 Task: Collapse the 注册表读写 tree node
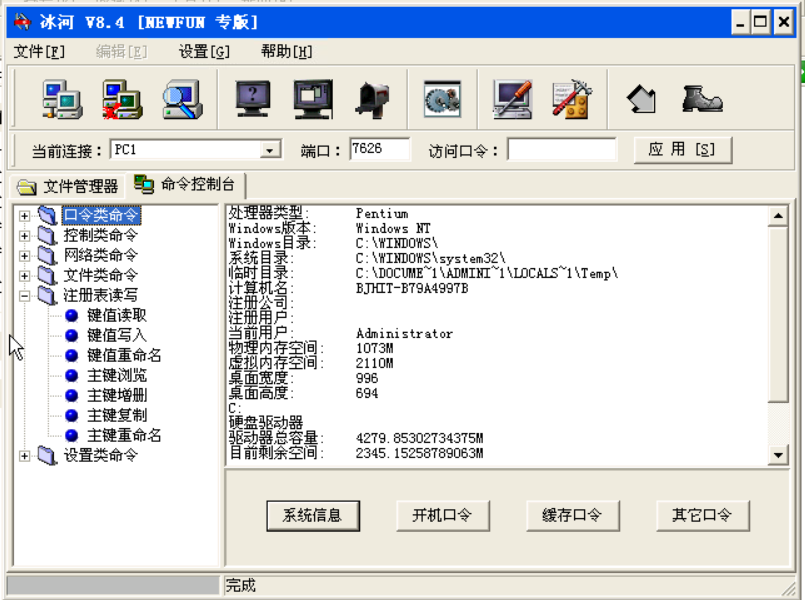[24, 296]
